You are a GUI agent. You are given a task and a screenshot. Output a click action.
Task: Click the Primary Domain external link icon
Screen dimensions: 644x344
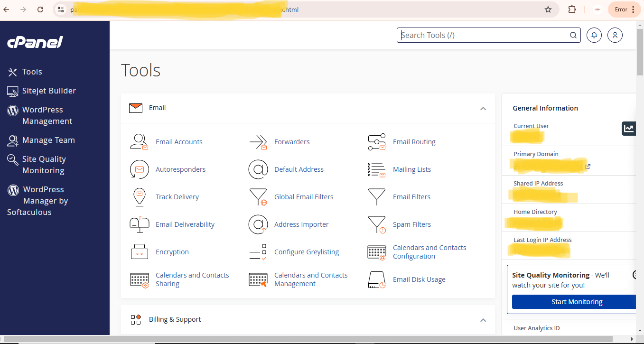coord(588,167)
